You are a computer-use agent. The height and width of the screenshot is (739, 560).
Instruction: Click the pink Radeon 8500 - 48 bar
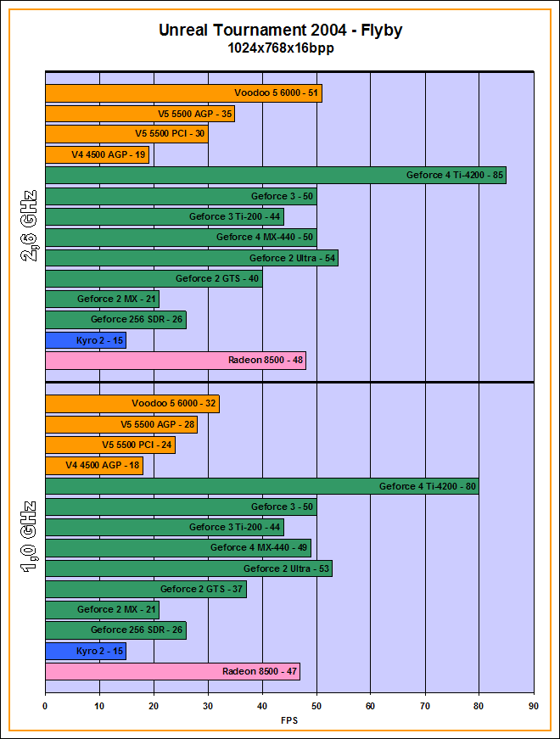tap(175, 361)
